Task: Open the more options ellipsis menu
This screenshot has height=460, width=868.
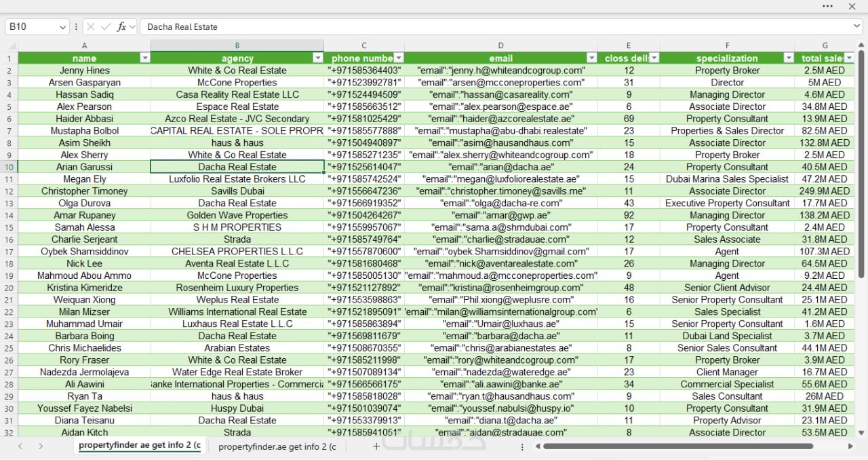Action: [x=827, y=6]
